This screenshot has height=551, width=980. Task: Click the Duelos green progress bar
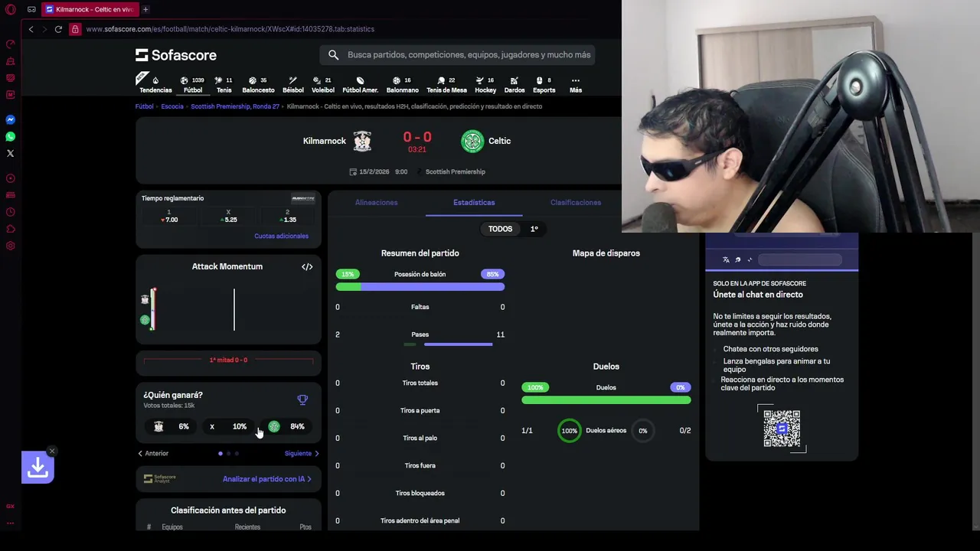pos(606,400)
